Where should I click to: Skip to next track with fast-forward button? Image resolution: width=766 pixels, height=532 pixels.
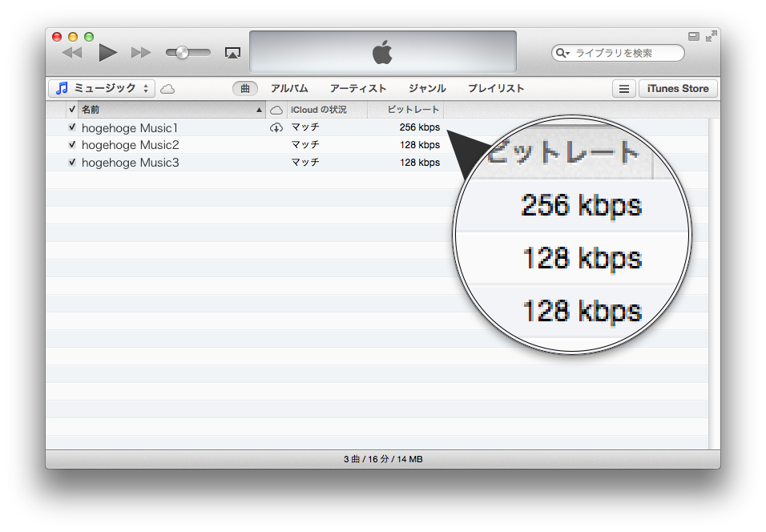(141, 53)
